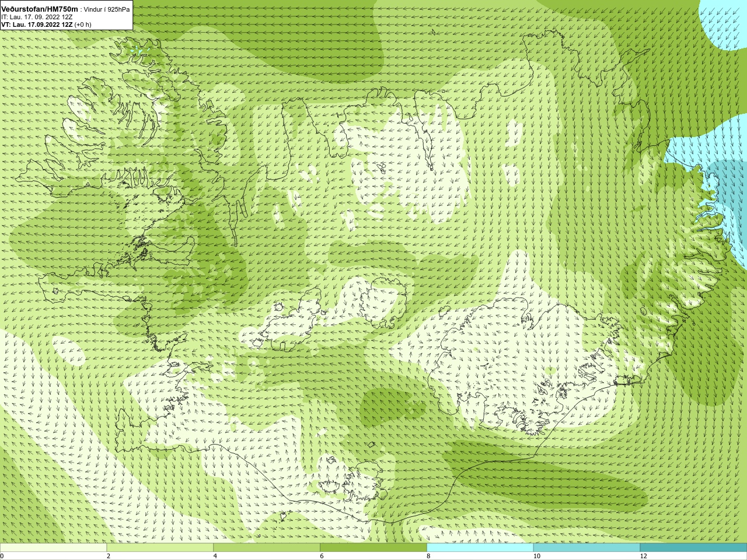Click the 'VT: Lau. 17.09.2022 12Z (+0 h)' line
This screenshot has height=560, width=747.
click(46, 24)
